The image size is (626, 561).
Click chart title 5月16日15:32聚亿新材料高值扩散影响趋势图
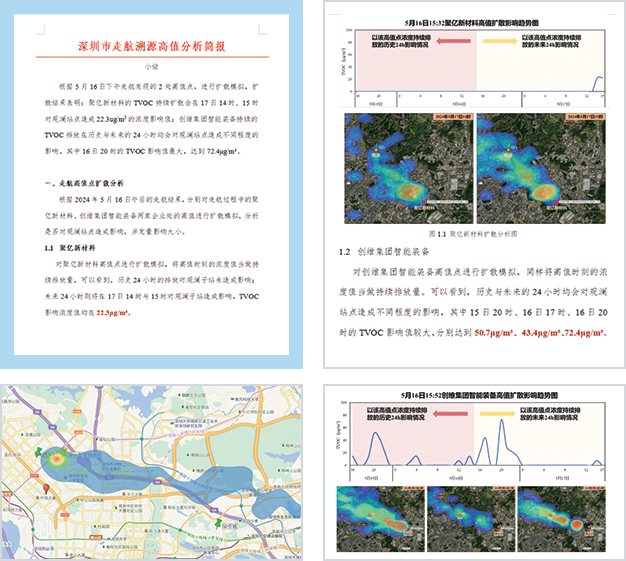tap(471, 23)
